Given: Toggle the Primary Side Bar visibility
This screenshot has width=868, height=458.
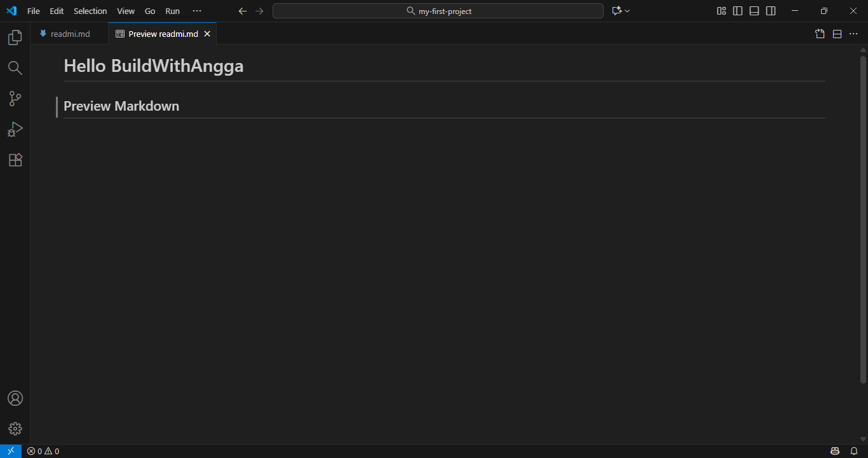Looking at the screenshot, I should pyautogui.click(x=737, y=10).
